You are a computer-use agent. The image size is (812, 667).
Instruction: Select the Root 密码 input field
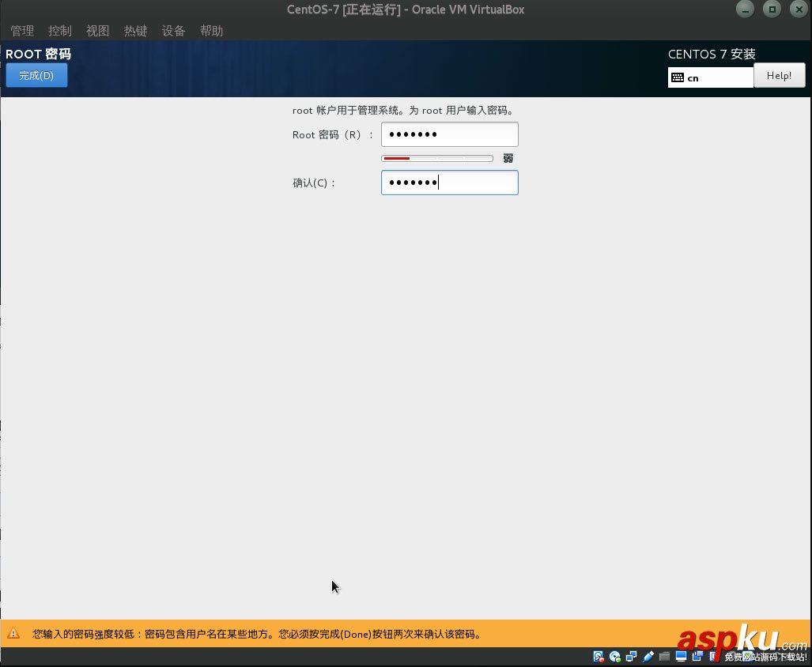coord(449,134)
